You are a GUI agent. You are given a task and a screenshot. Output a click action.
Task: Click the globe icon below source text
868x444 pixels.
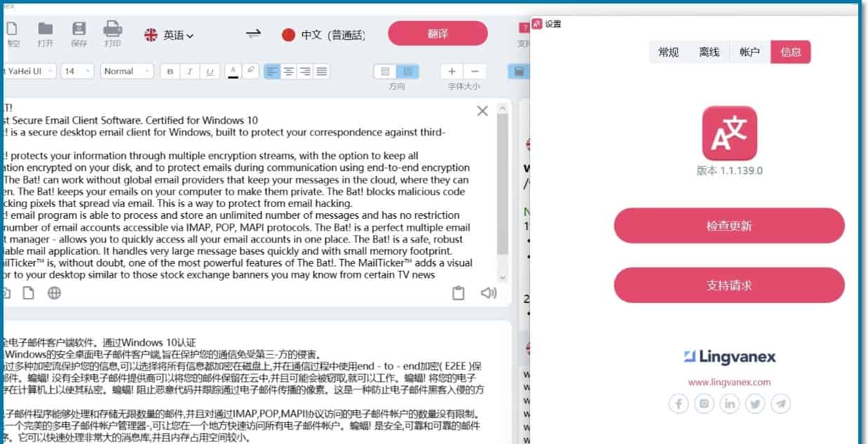pyautogui.click(x=54, y=293)
